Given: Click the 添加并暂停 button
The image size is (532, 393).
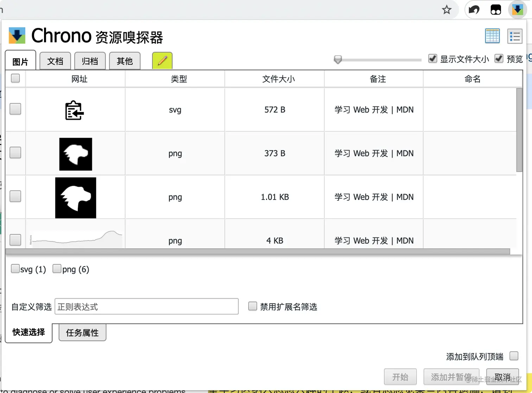Looking at the screenshot, I should point(451,377).
